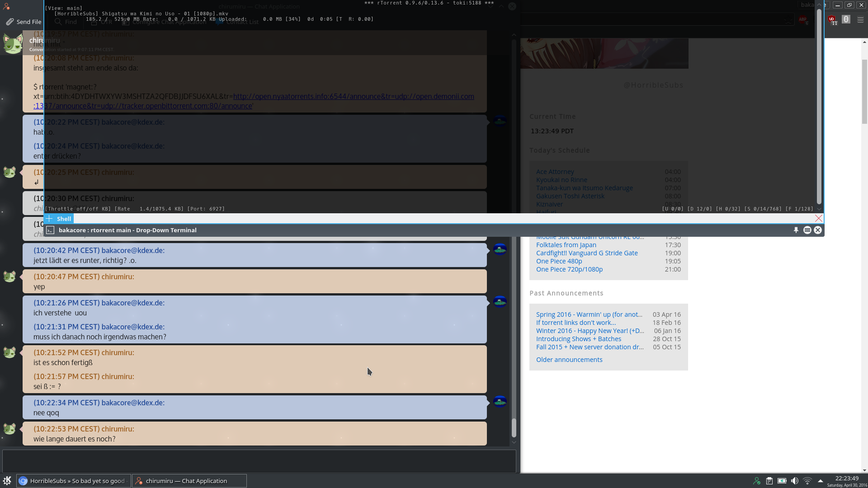The width and height of the screenshot is (868, 488).
Task: Open the magnet tracker link in chat
Action: 254,101
